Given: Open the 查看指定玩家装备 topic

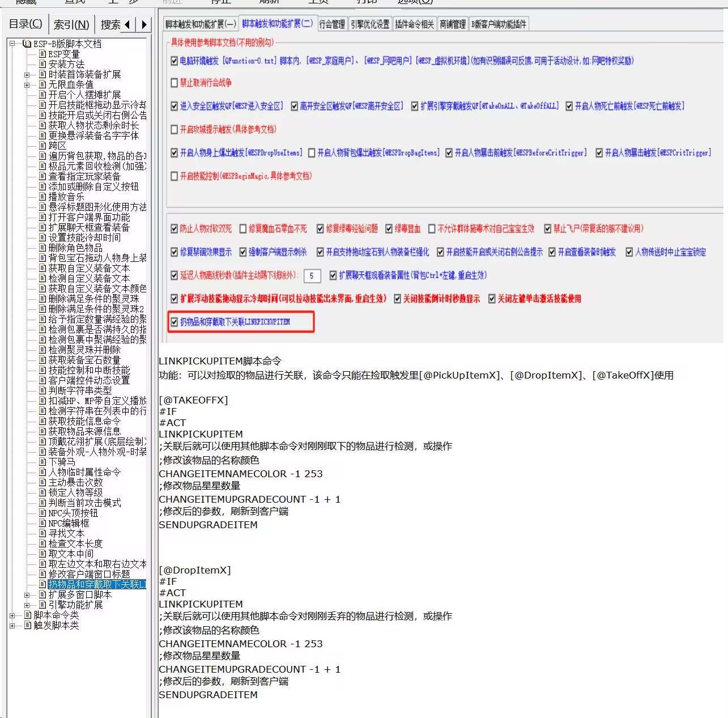Looking at the screenshot, I should click(x=84, y=176).
